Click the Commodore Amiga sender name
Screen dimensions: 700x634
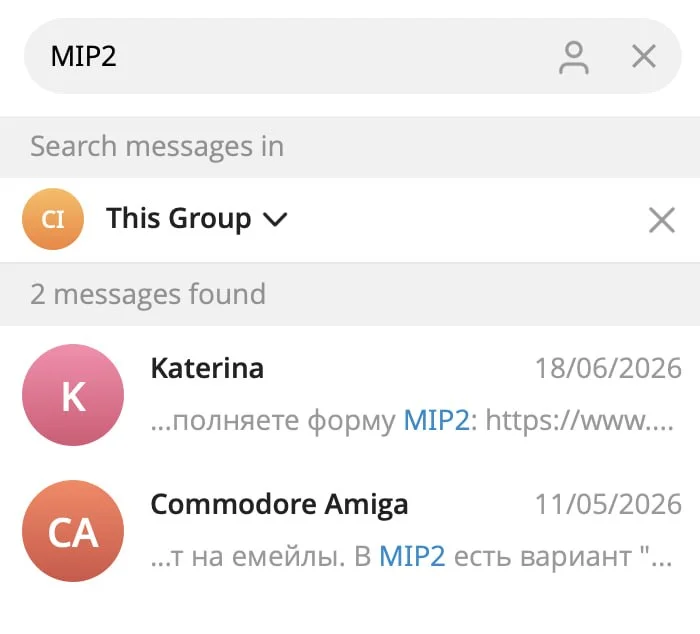tap(279, 505)
